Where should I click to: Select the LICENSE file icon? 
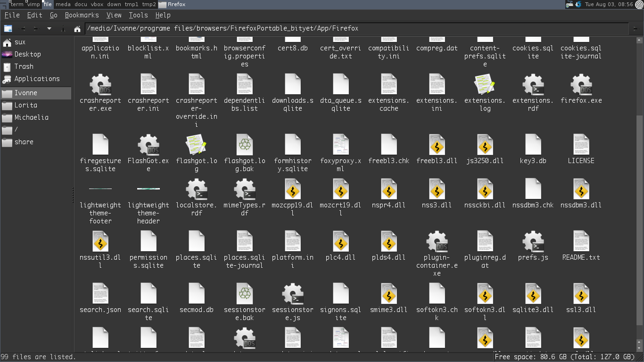tap(581, 145)
